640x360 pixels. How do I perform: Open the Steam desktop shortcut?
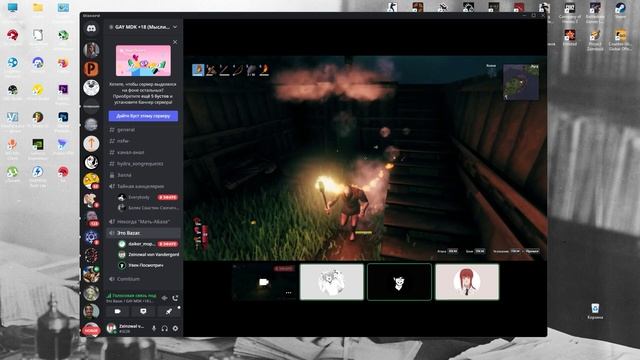point(620,11)
